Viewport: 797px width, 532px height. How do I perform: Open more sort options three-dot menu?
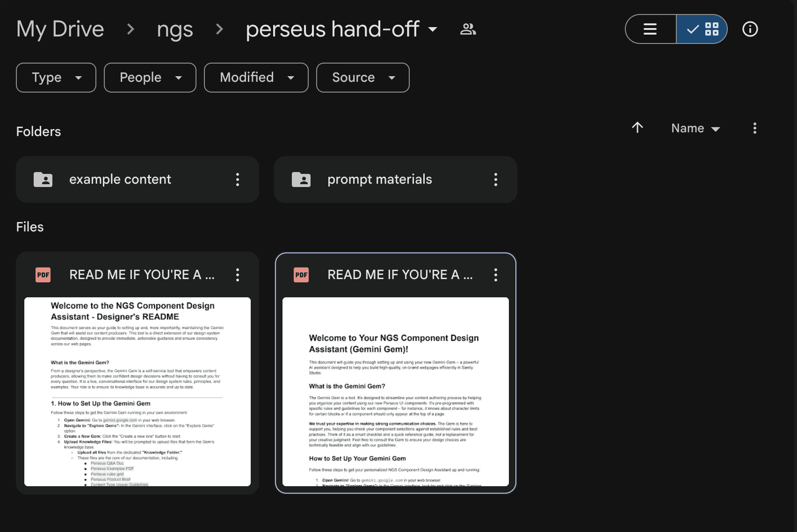coord(755,128)
